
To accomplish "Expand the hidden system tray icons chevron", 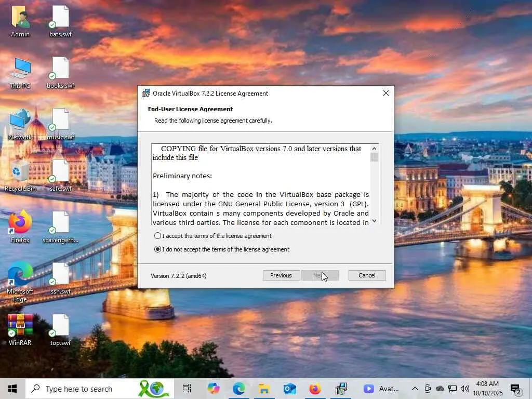I will pos(415,389).
